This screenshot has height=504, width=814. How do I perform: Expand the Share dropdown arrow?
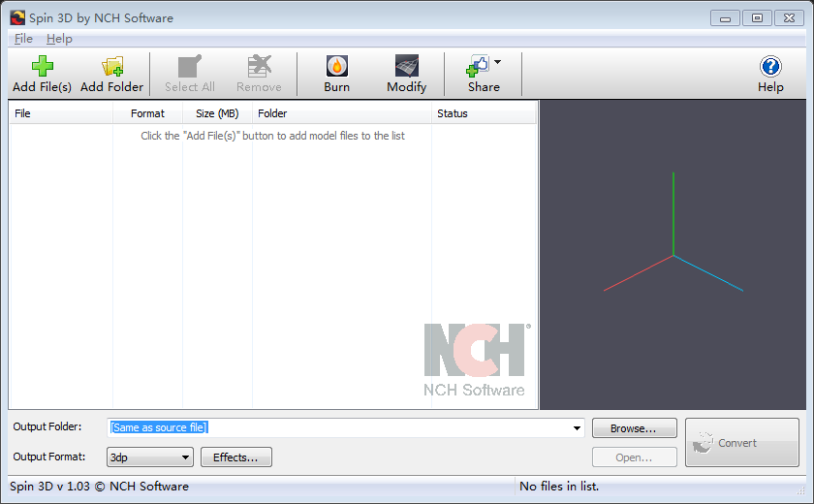coord(497,62)
